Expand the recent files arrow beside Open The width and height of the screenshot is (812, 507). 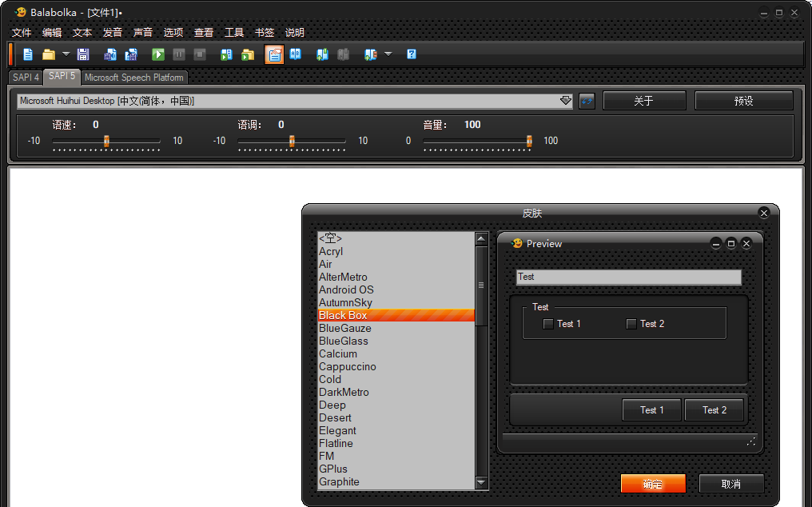[x=66, y=54]
